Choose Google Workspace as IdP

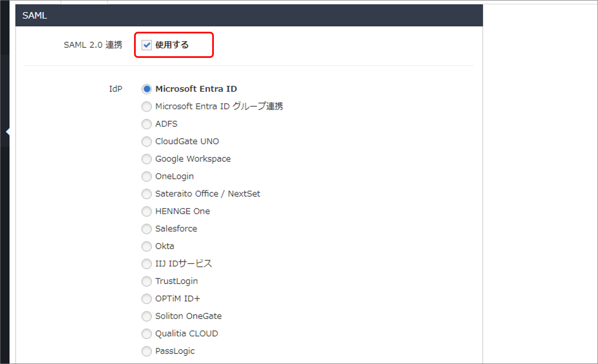147,159
